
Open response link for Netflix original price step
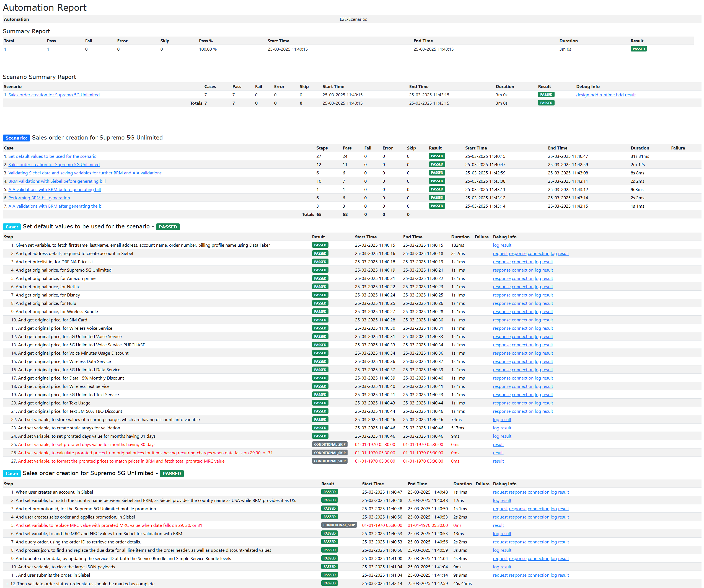[501, 287]
